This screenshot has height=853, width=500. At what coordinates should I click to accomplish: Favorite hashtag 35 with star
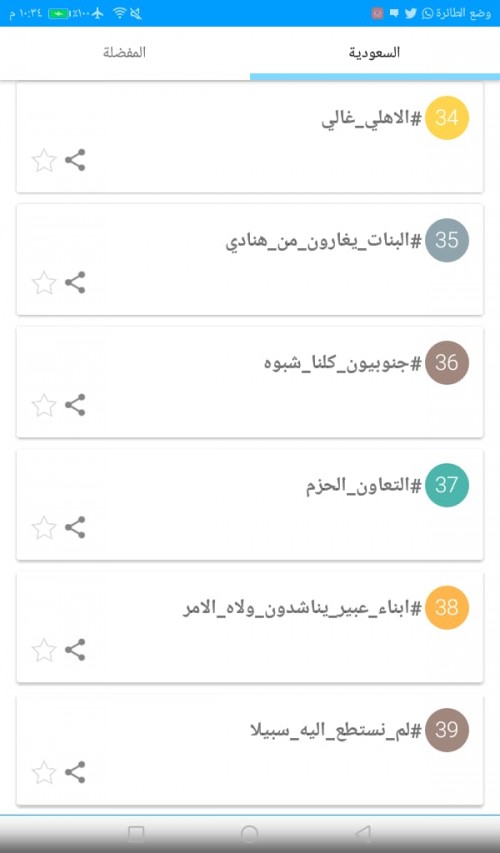(44, 282)
